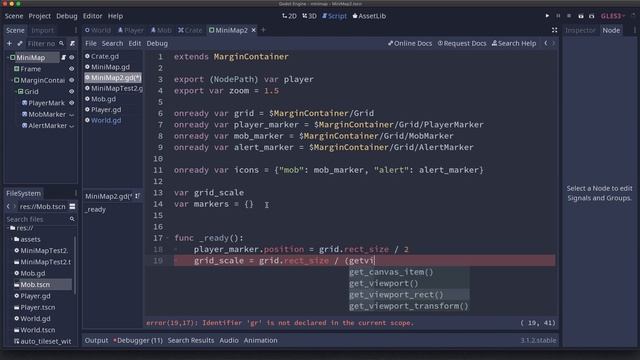Close the MiniMap2 scene tab
The image size is (640, 360).
253,30
